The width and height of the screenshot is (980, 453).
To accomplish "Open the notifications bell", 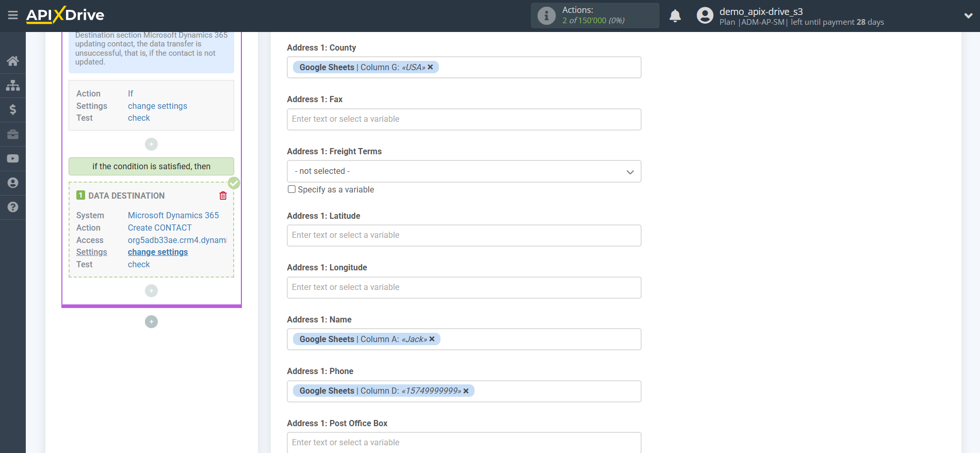I will [x=675, y=16].
